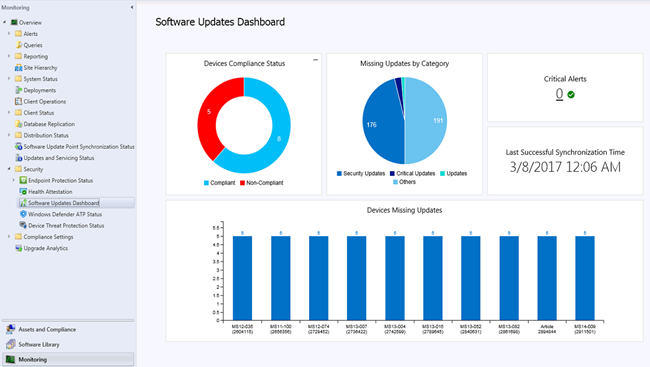The width and height of the screenshot is (650, 367).
Task: Click the Upgrade Analytics icon
Action: [x=18, y=248]
